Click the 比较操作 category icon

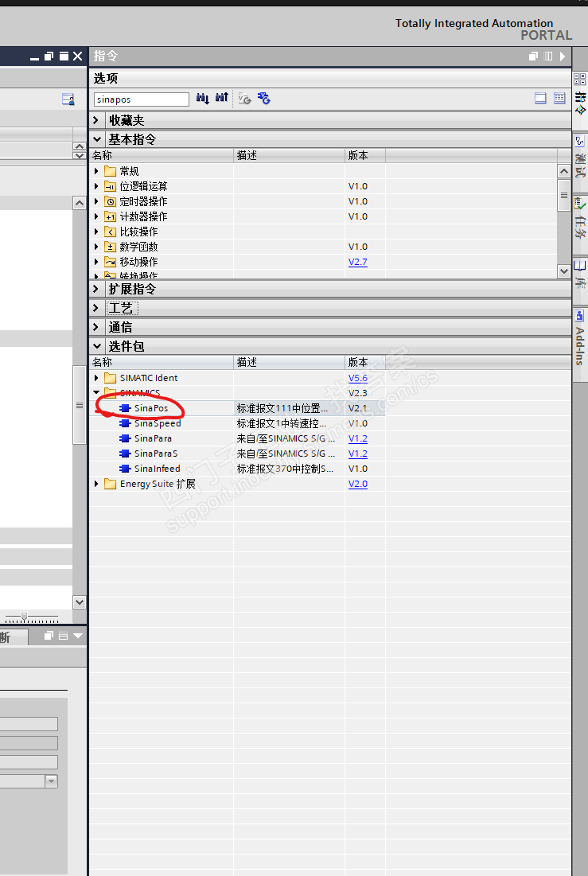pyautogui.click(x=110, y=232)
